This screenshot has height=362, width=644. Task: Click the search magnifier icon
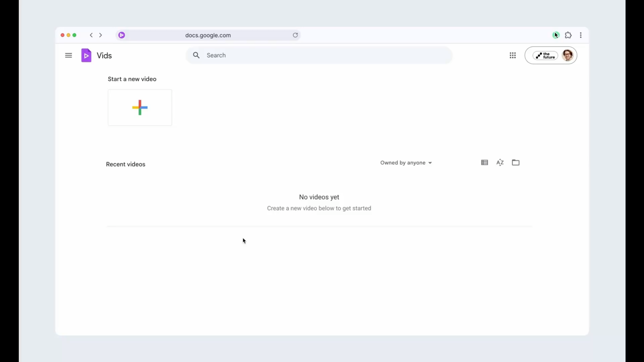tap(196, 55)
